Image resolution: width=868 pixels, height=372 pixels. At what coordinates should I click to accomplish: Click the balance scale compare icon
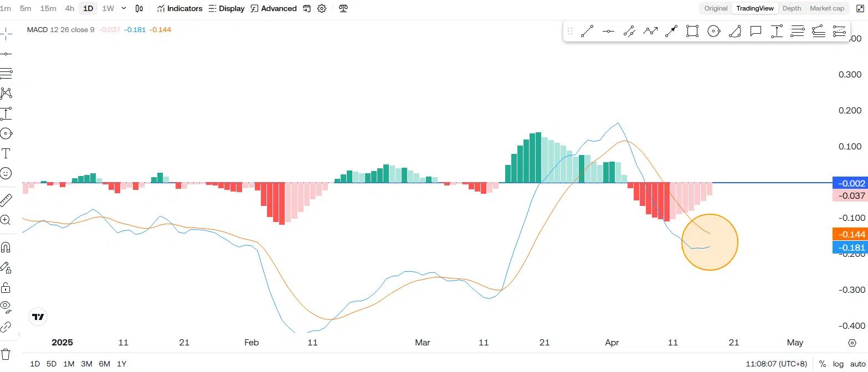pos(343,8)
